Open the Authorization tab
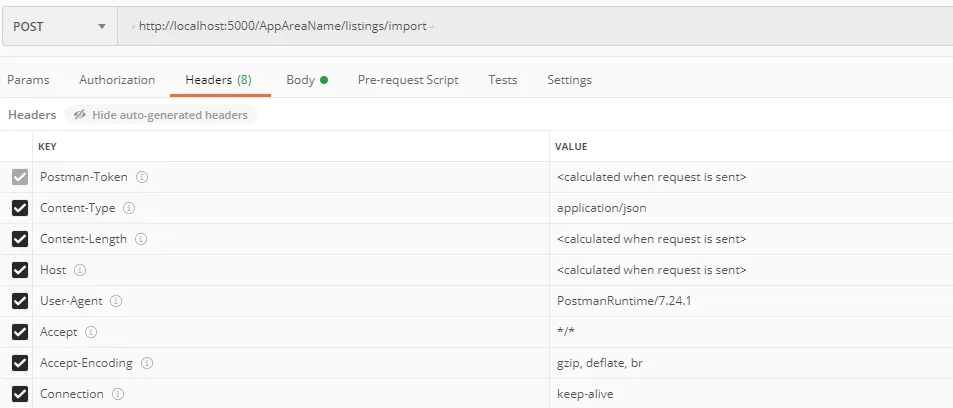The width and height of the screenshot is (953, 408). point(117,80)
